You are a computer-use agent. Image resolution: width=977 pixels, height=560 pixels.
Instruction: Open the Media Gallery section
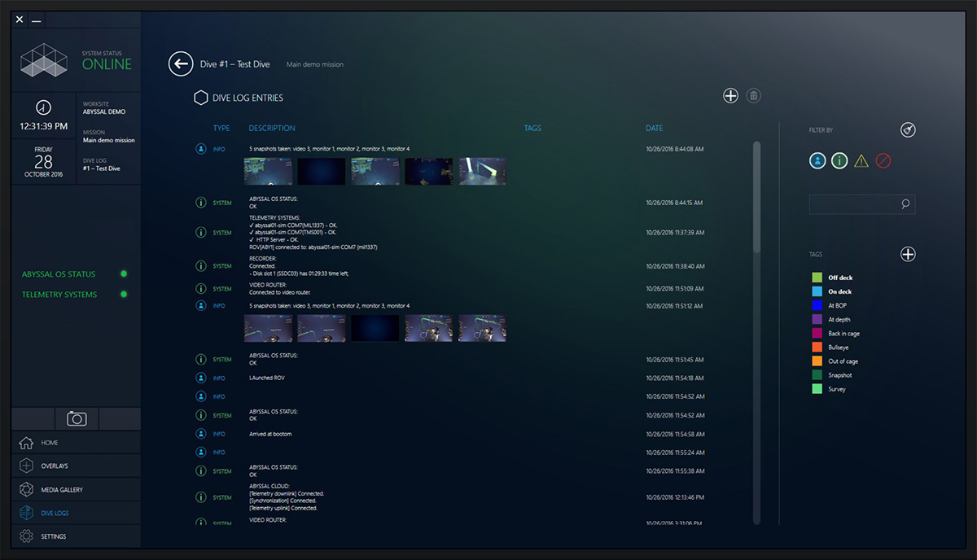77,490
